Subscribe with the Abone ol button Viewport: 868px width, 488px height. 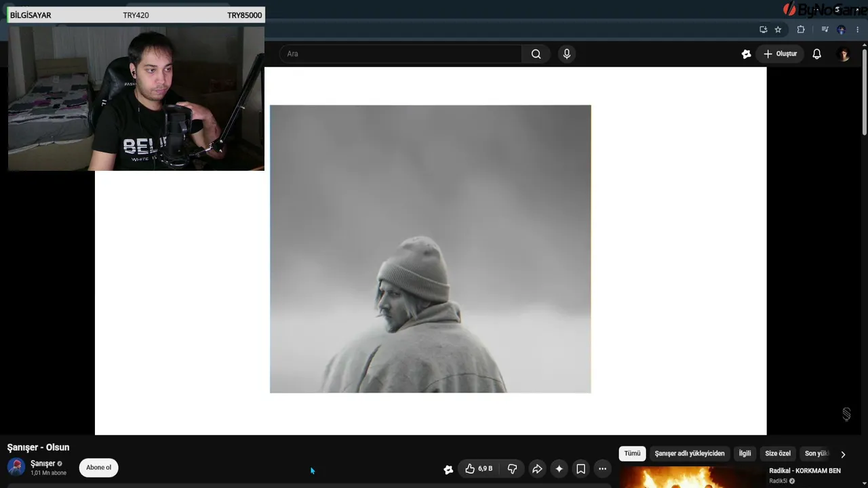(99, 468)
